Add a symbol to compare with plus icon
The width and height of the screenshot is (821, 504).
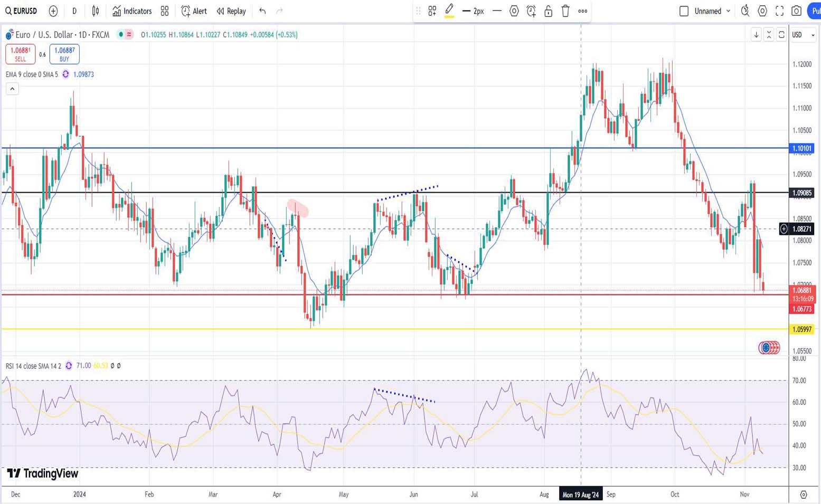[x=53, y=11]
